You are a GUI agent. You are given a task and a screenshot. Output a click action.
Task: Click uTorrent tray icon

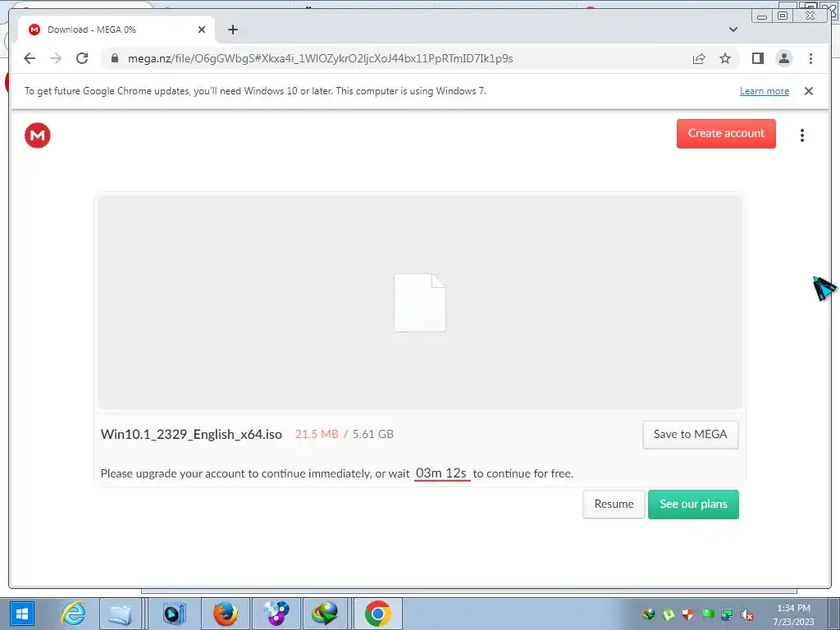click(668, 614)
